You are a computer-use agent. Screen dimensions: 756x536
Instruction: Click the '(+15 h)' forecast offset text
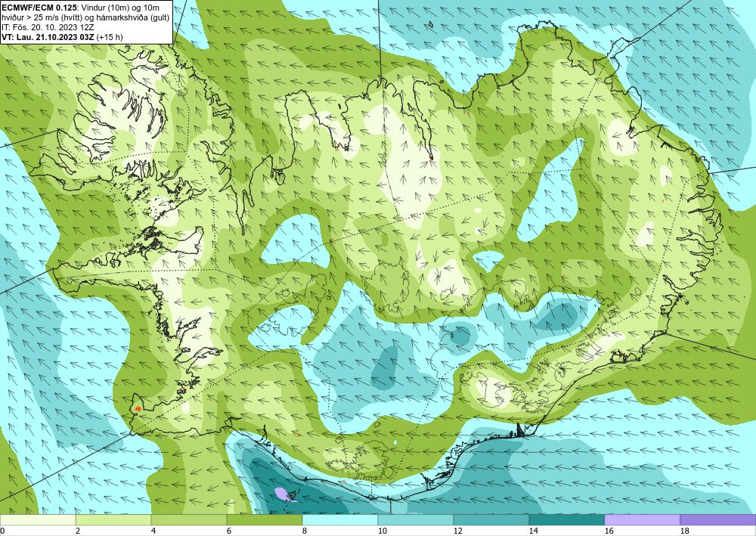pos(110,37)
